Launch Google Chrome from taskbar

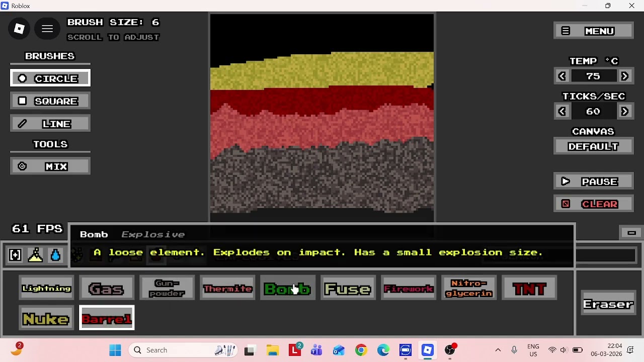(361, 350)
